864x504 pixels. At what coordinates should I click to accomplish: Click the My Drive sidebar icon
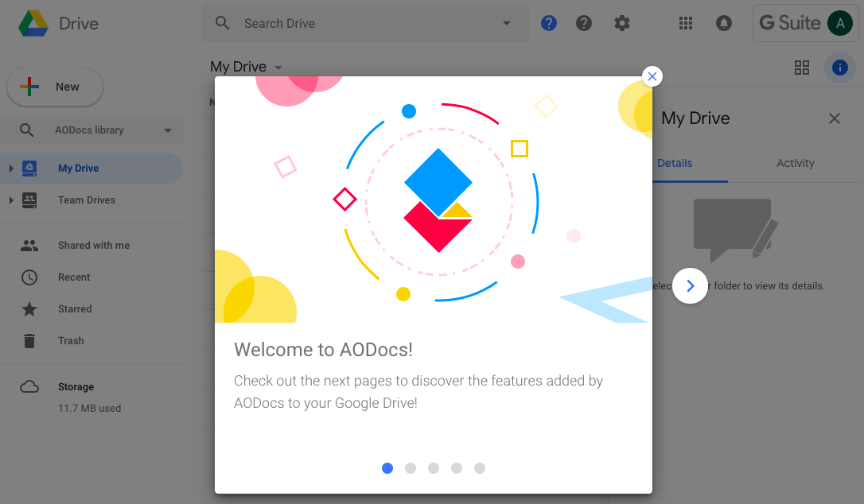pyautogui.click(x=29, y=168)
